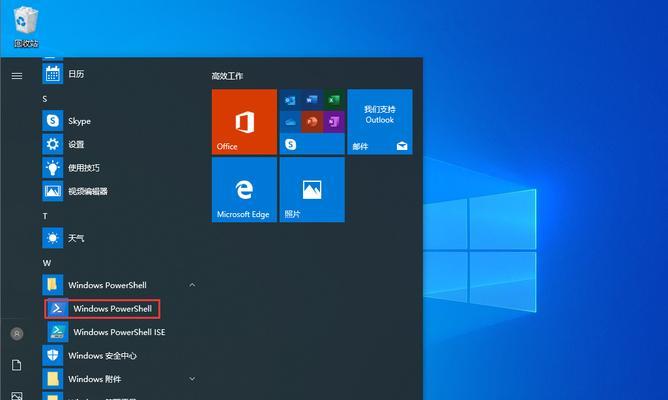Open user account avatar in Start sidebar

pos(17,334)
